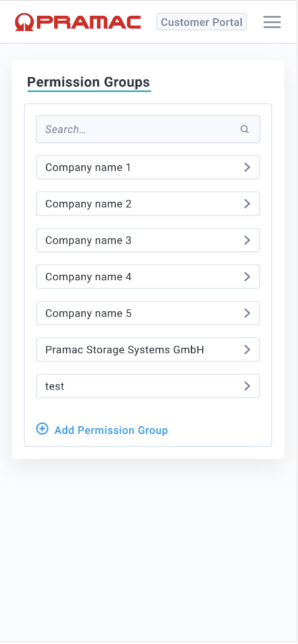Select Pramac Storage Systems GmbH group
Screen dimensions: 298x644
(x=148, y=349)
